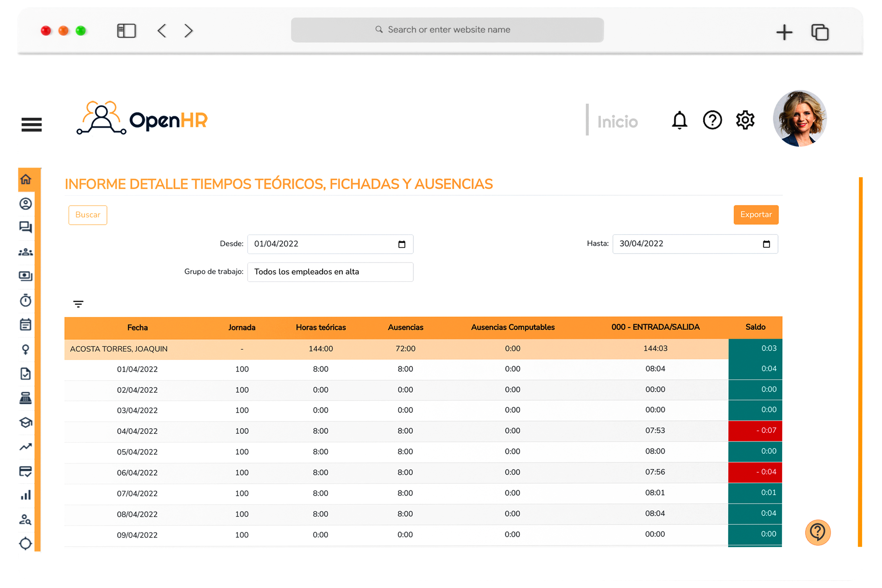882x588 pixels.
Task: Open notifications bell
Action: pyautogui.click(x=680, y=120)
